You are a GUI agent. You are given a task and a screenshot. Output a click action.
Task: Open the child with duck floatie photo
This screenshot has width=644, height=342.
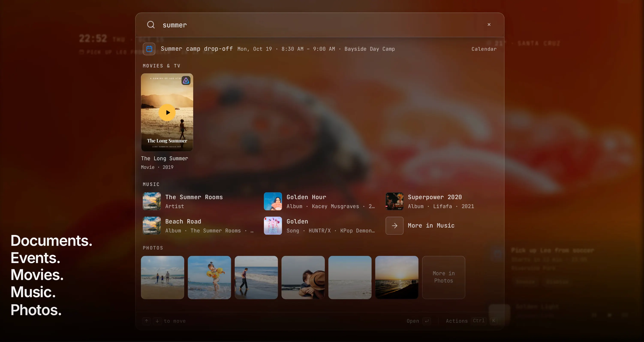pyautogui.click(x=209, y=277)
